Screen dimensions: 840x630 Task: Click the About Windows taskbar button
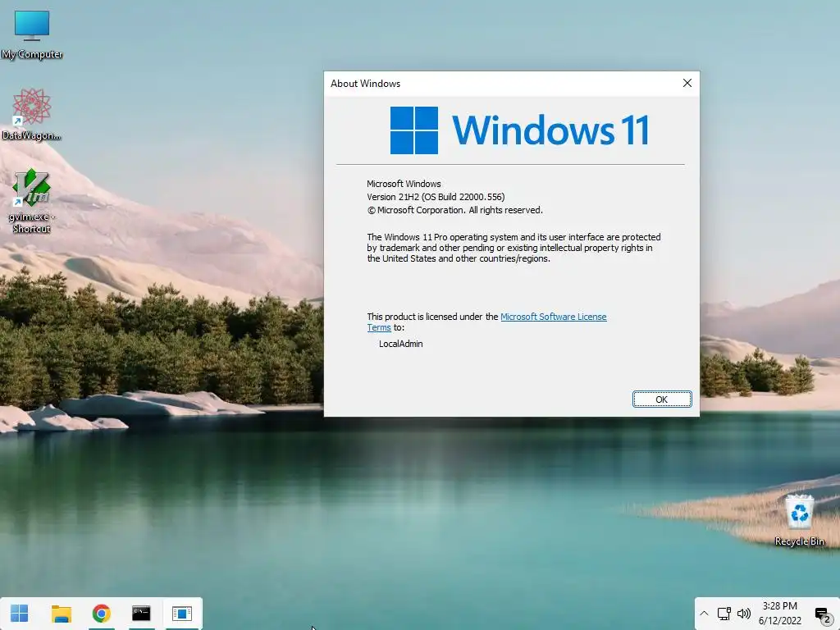[x=181, y=614]
